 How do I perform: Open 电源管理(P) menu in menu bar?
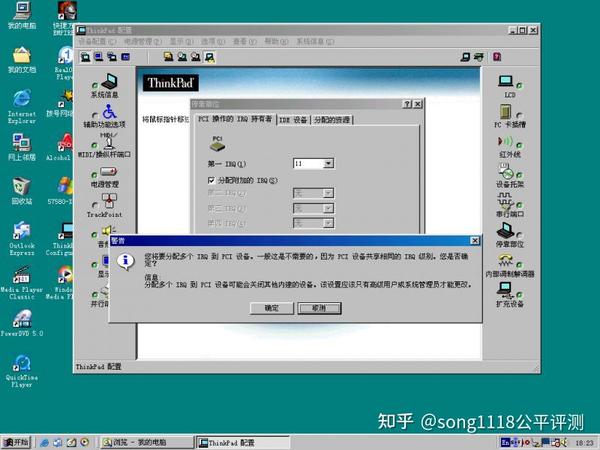pos(143,41)
